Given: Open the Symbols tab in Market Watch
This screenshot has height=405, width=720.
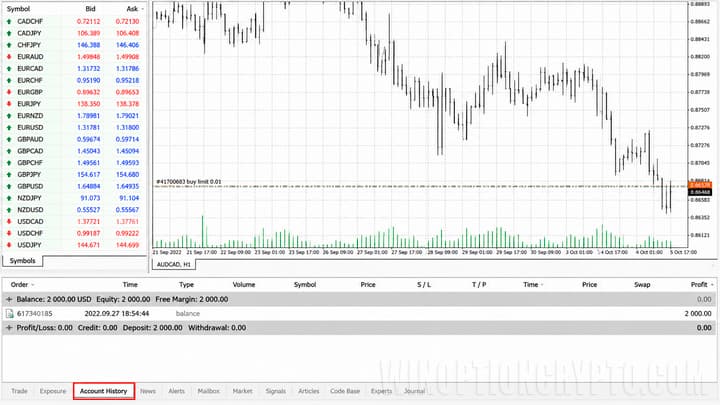Looking at the screenshot, I should point(22,261).
